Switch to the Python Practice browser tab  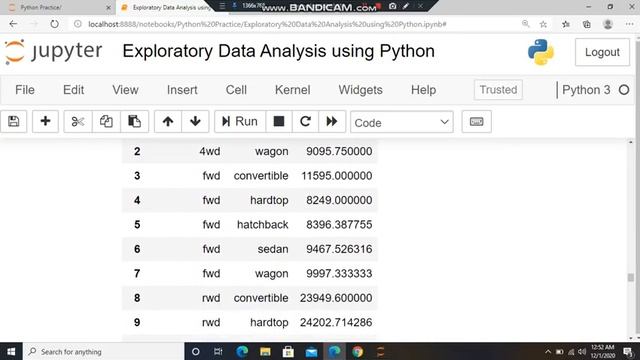tap(57, 7)
